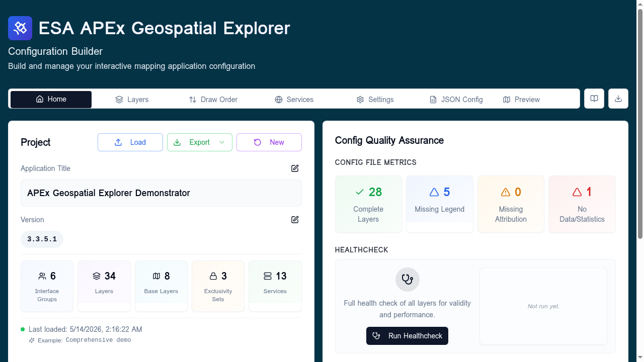Click the 'Comprehensive demo' example text
Screen dimensions: 644x362
(98, 340)
